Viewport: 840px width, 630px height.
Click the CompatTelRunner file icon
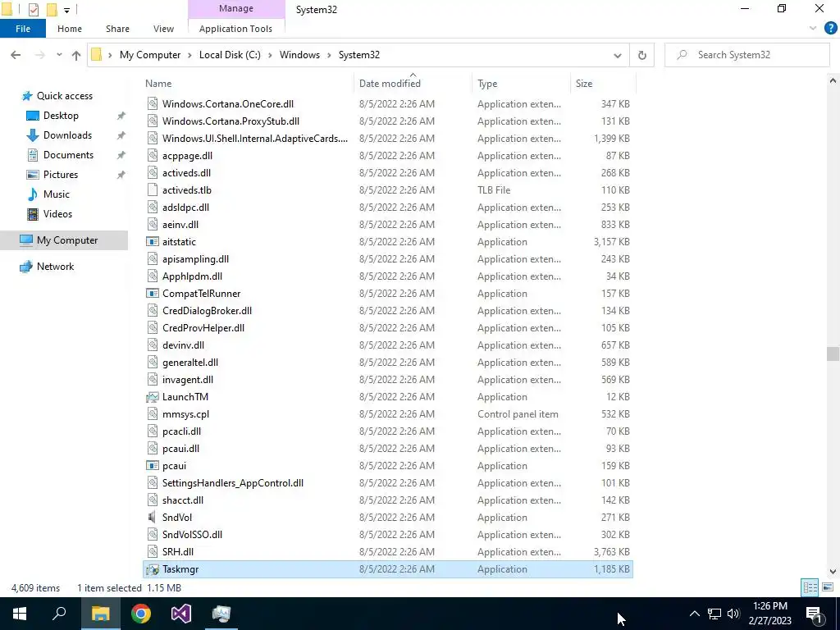[x=153, y=294]
